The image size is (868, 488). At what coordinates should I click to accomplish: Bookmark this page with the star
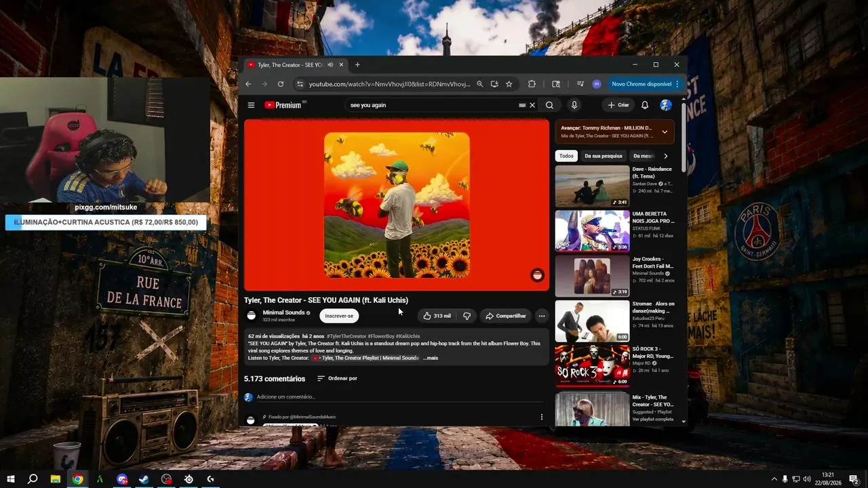tap(509, 84)
